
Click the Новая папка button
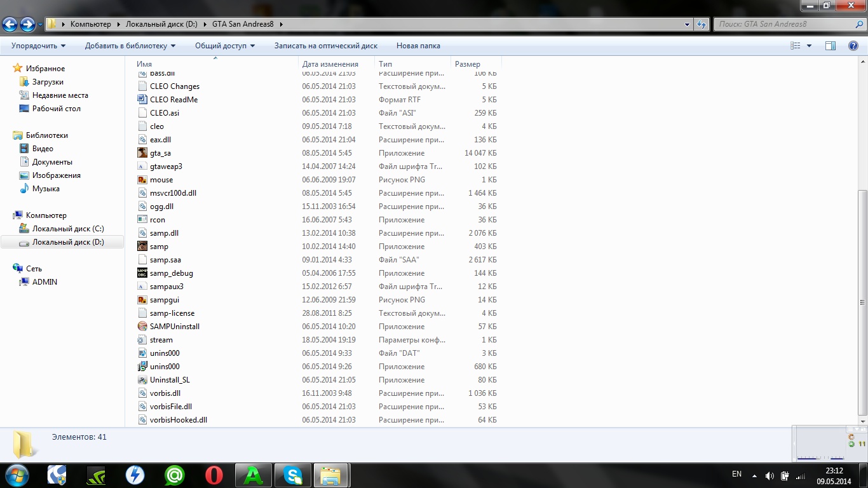[x=418, y=46]
